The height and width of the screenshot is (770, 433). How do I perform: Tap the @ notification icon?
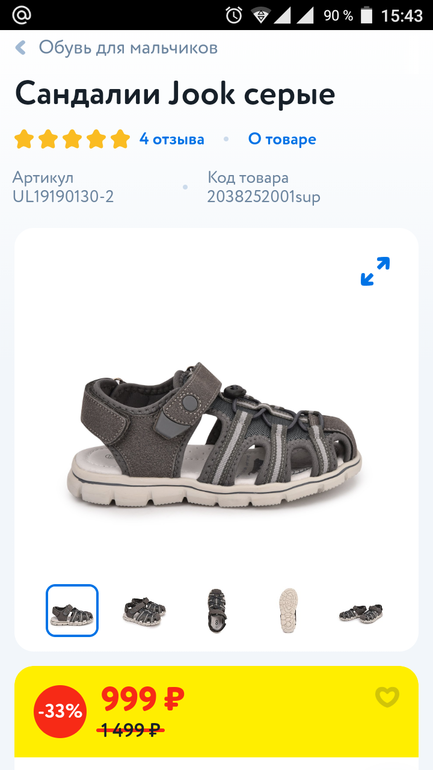pyautogui.click(x=22, y=15)
